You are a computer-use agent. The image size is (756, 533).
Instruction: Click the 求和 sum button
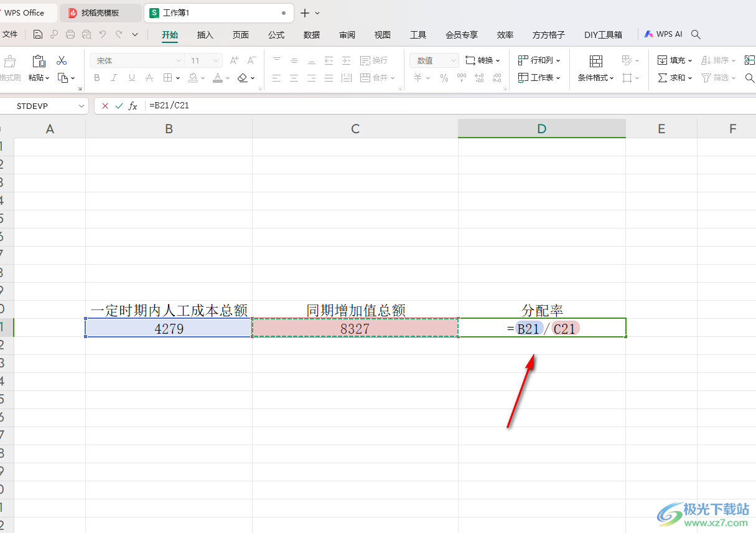pyautogui.click(x=675, y=78)
